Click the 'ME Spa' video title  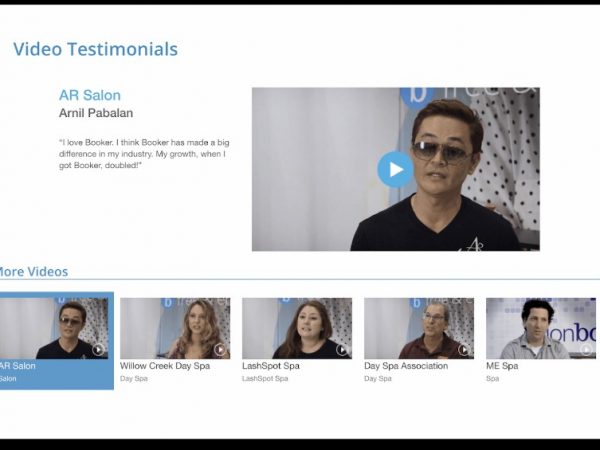click(x=500, y=366)
